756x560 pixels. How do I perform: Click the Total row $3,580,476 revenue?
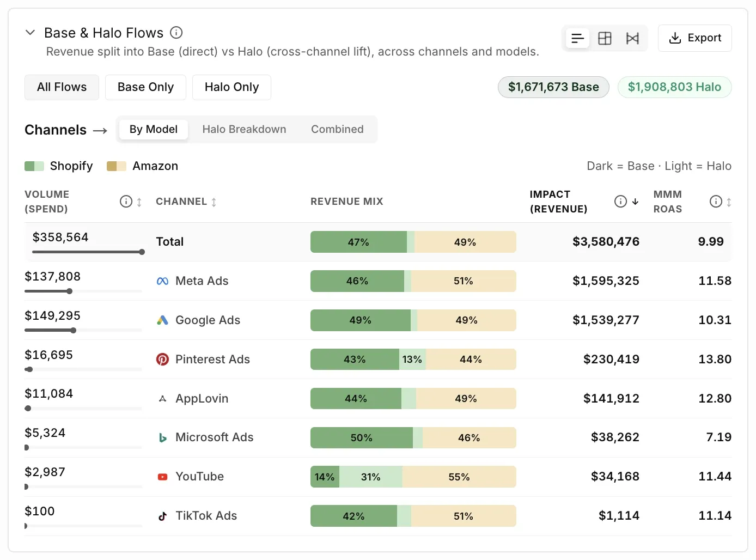point(606,242)
